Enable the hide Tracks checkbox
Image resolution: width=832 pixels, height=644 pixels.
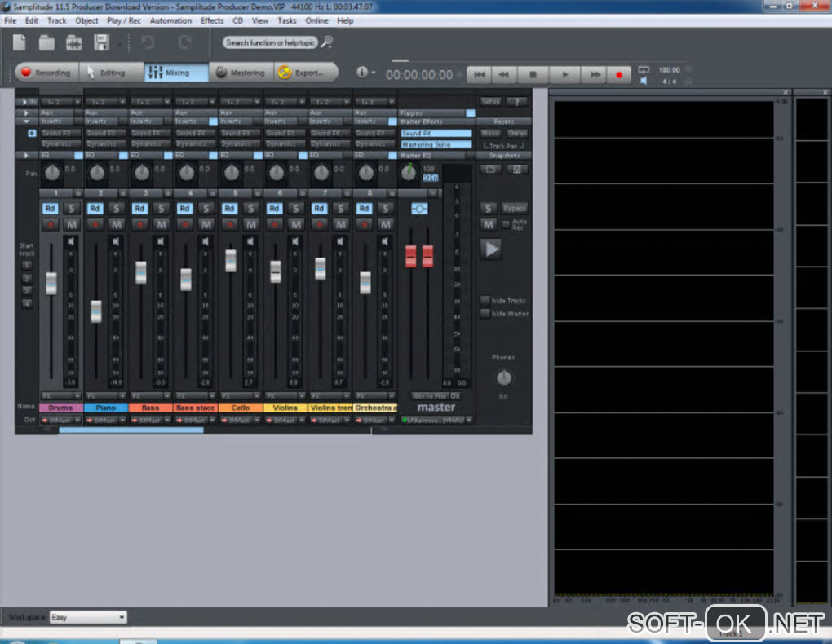(x=485, y=300)
